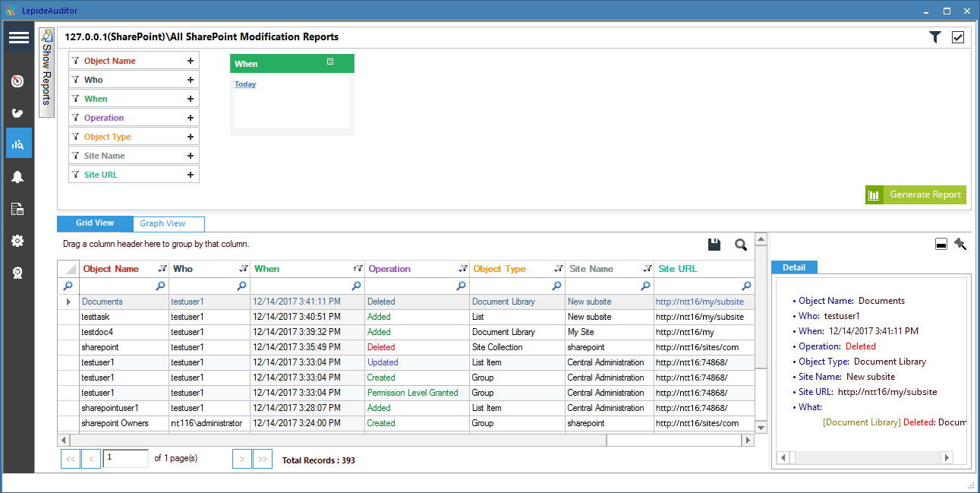Open the hamburger menu in the sidebar
Image resolution: width=980 pixels, height=493 pixels.
tap(18, 37)
